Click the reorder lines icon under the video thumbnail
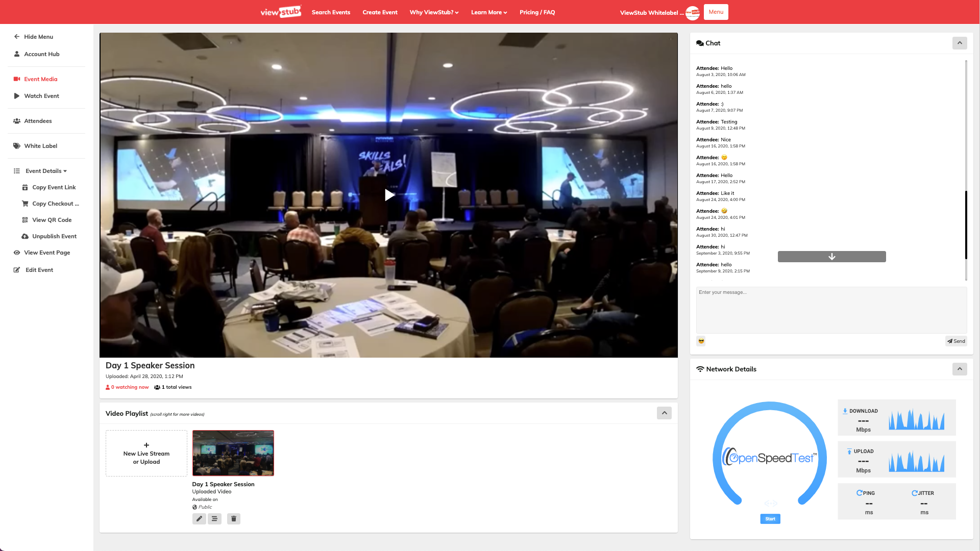 coord(214,519)
